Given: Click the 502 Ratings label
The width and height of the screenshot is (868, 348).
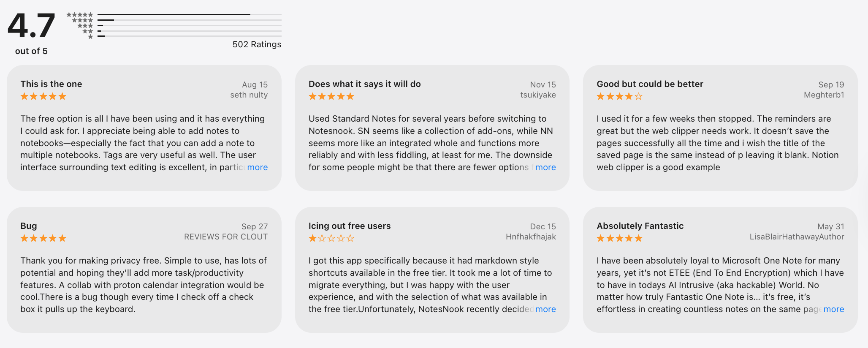Looking at the screenshot, I should coord(257,44).
